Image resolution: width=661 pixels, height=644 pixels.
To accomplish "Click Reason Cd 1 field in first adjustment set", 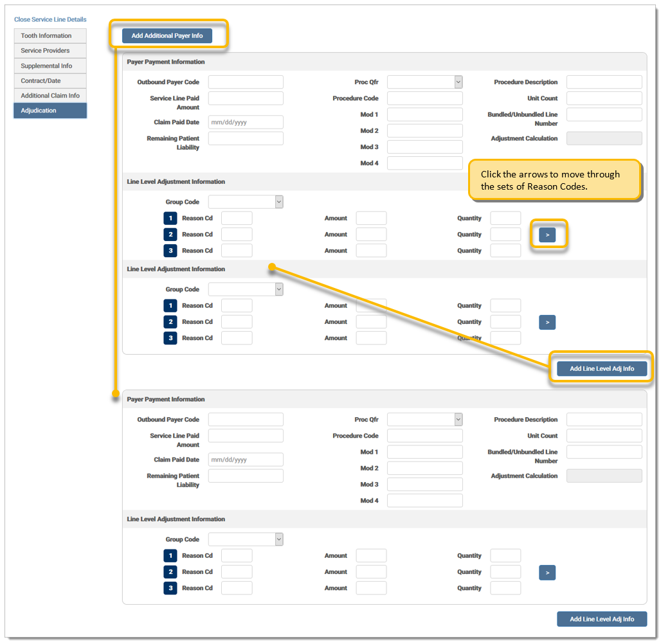I will click(x=237, y=219).
